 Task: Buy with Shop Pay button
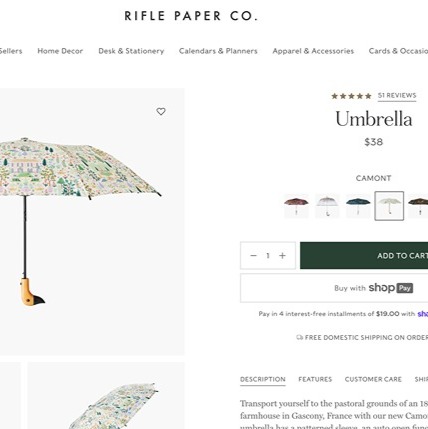pos(334,288)
